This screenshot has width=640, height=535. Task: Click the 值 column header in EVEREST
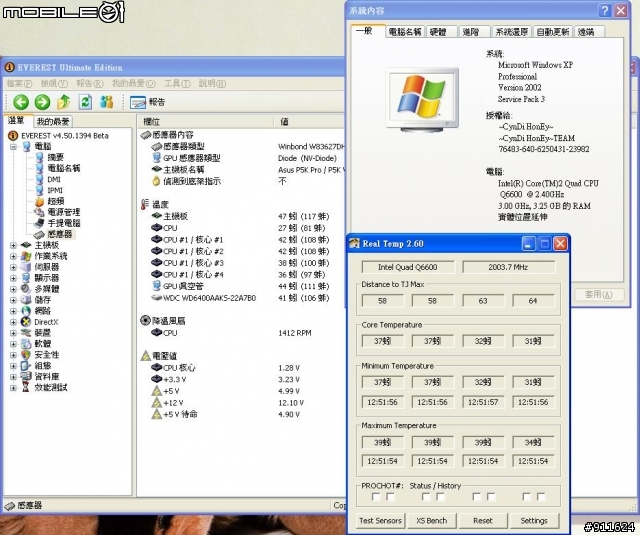309,121
